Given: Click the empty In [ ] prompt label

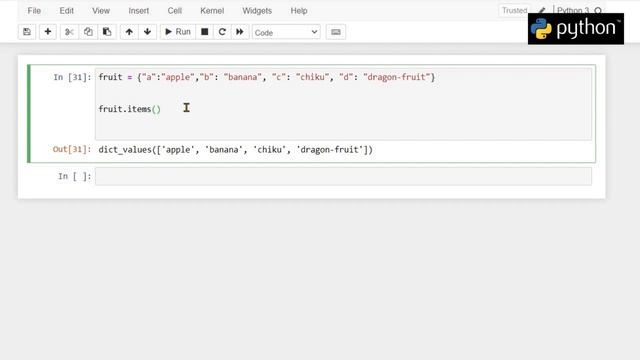Looking at the screenshot, I should [75, 176].
